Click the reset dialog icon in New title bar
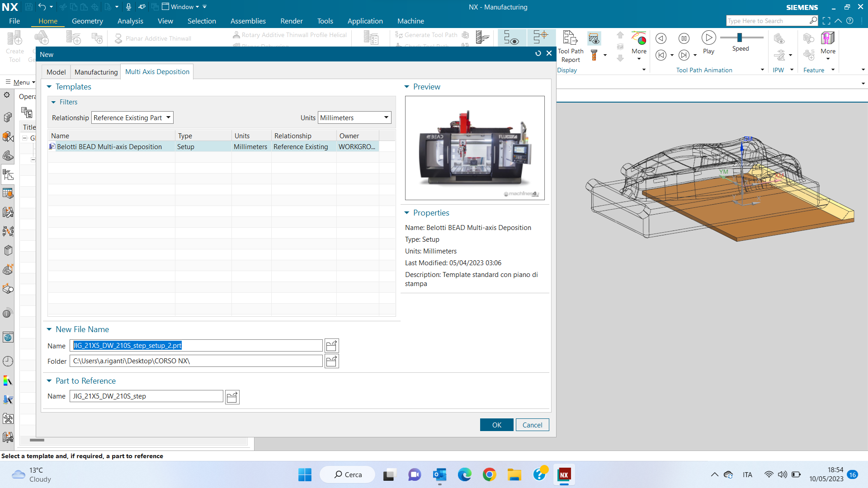The width and height of the screenshot is (868, 488). (538, 53)
